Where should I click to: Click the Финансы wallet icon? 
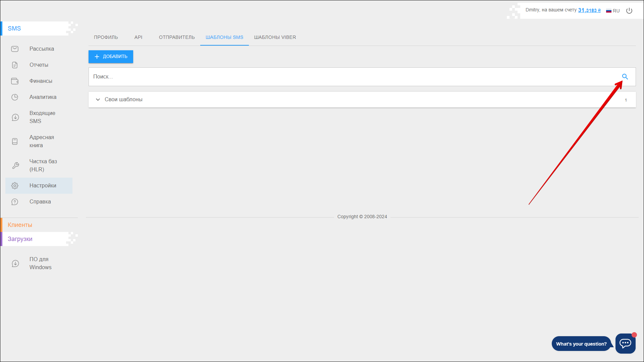click(15, 81)
